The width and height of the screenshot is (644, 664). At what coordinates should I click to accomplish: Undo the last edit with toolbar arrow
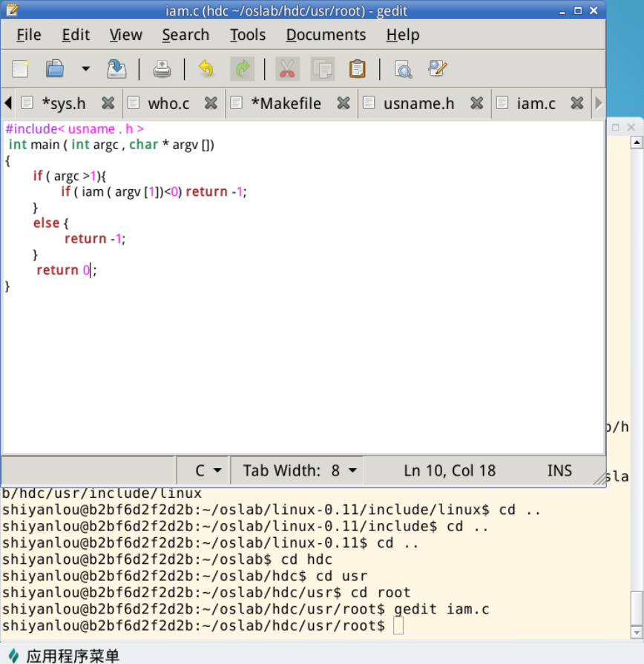pos(206,69)
